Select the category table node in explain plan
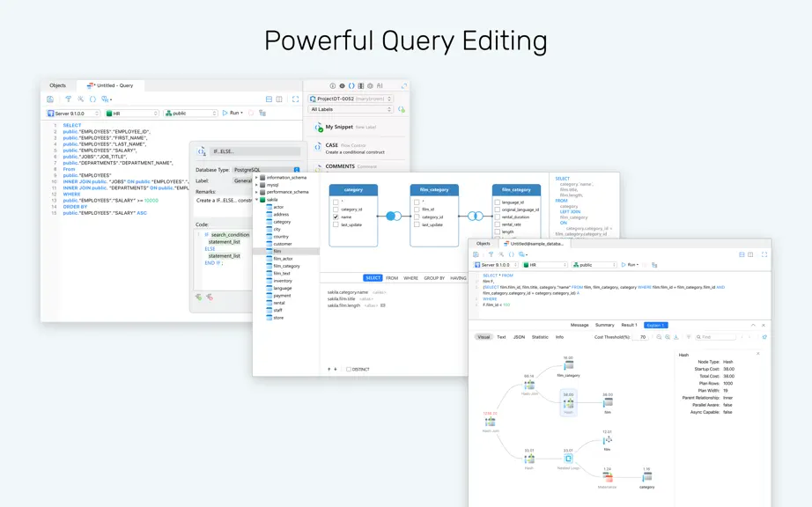This screenshot has width=812, height=507. click(x=646, y=476)
